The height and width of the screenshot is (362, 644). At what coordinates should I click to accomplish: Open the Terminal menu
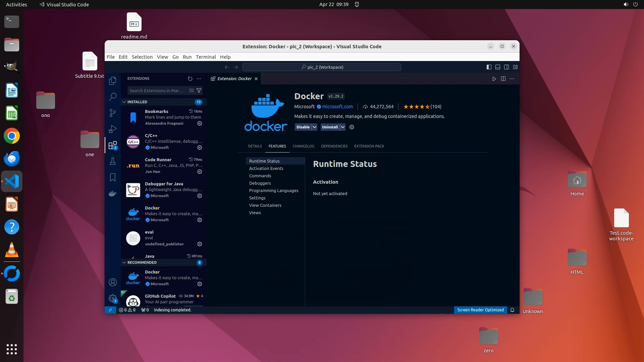pyautogui.click(x=206, y=57)
